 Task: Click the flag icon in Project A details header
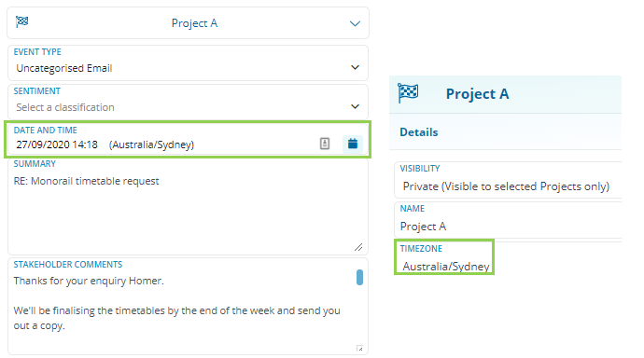tap(408, 93)
